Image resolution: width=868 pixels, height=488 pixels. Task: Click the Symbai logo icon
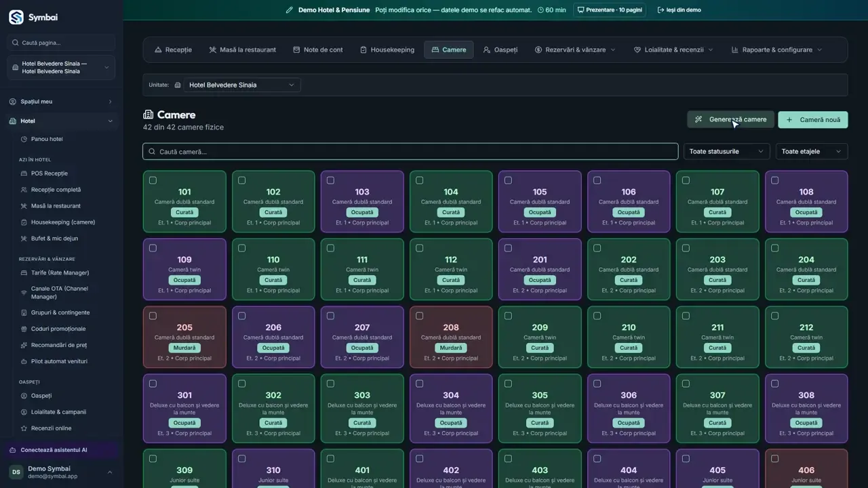tap(16, 18)
